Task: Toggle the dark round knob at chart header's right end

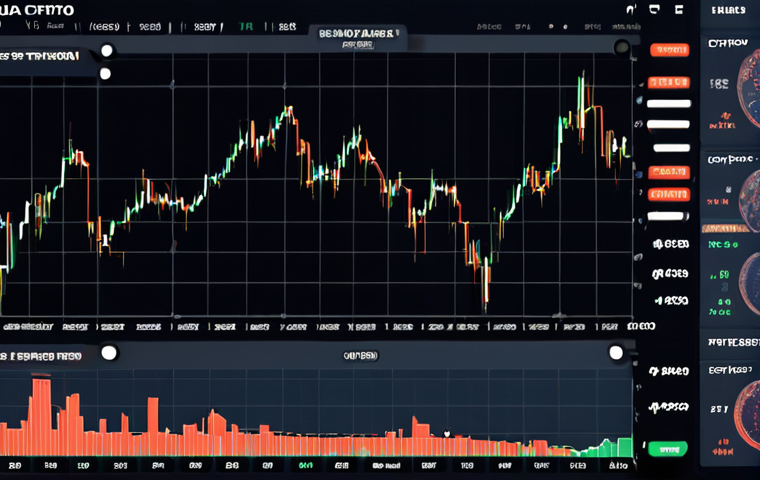Action: coord(621,48)
